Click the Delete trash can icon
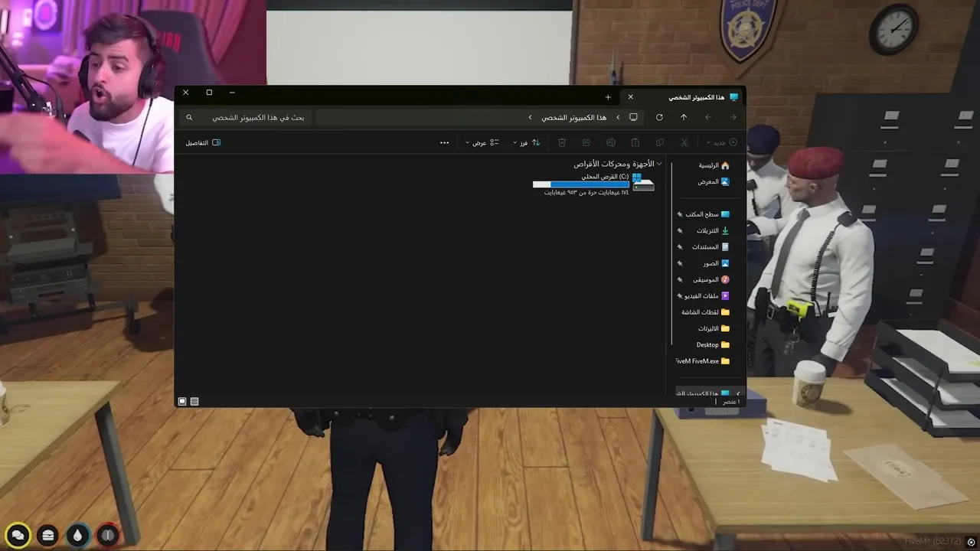The image size is (980, 551). (562, 142)
